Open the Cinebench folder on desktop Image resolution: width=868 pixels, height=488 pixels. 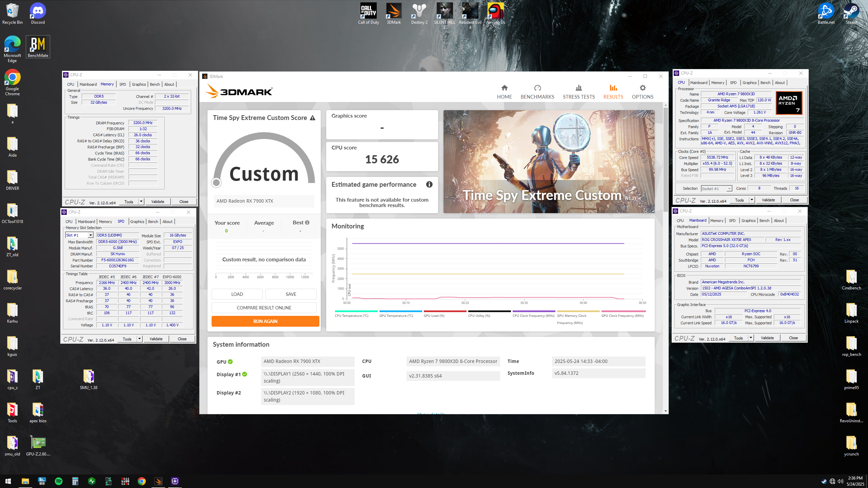(x=851, y=280)
